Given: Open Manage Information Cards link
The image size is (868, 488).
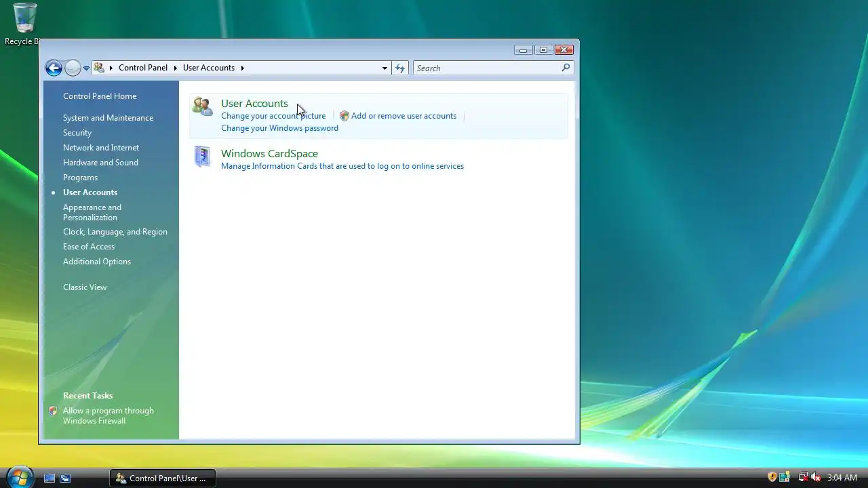Looking at the screenshot, I should [x=342, y=166].
